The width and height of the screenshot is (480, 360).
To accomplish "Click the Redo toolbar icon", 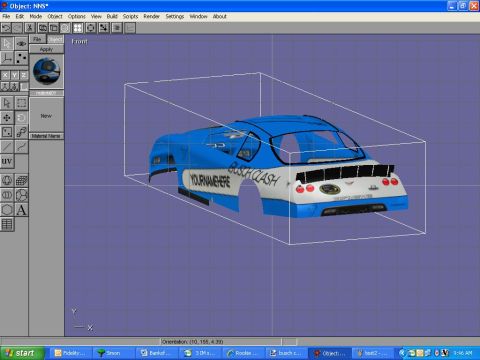I will 17,28.
